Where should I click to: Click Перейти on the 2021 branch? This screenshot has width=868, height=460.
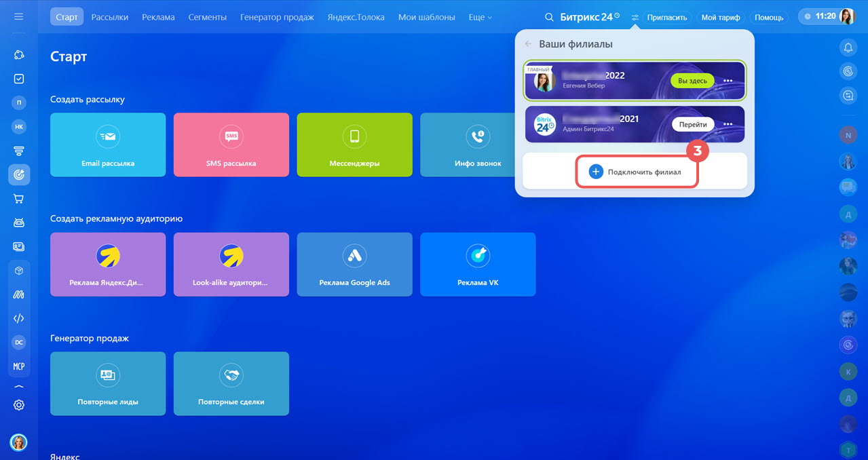pyautogui.click(x=693, y=124)
